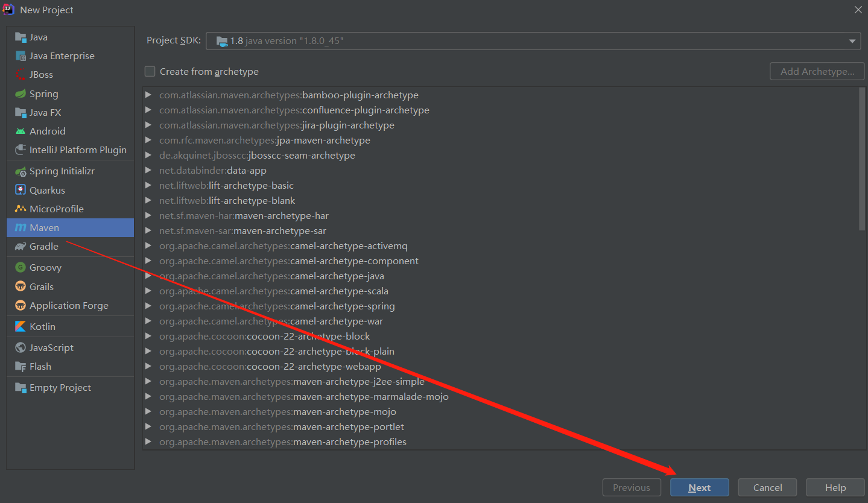868x503 pixels.
Task: Click the SDK folder icon in Project SDK field
Action: [x=222, y=41]
